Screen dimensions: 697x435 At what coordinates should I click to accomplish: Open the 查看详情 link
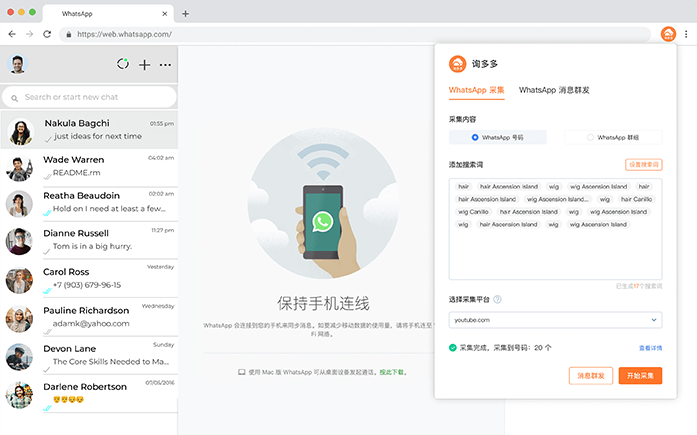(650, 348)
